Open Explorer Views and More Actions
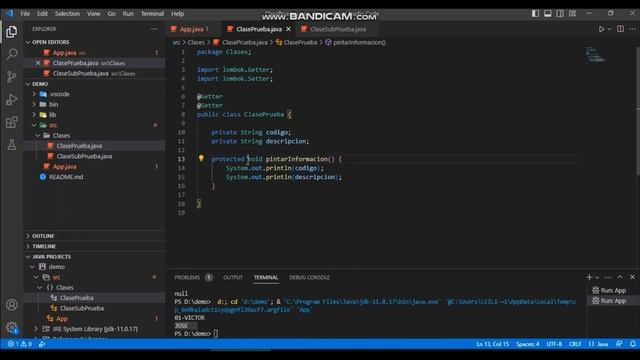Viewport: 640px width, 360px height. point(154,29)
